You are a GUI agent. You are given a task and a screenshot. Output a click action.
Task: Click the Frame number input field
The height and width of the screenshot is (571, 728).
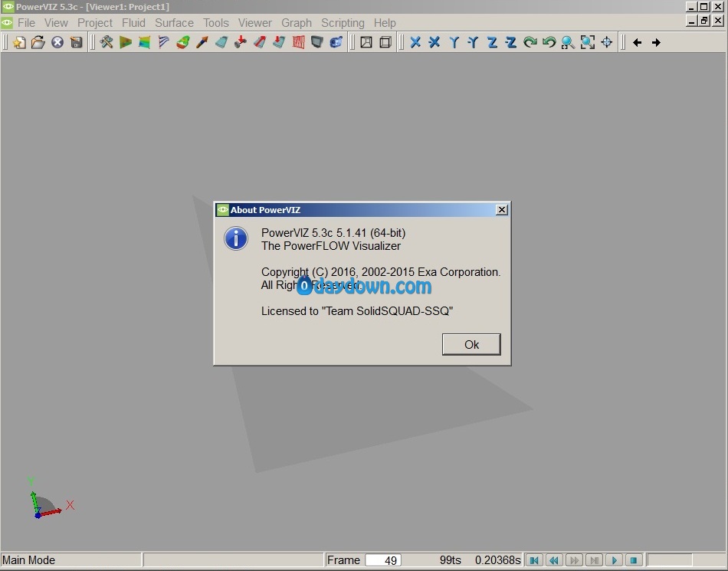point(383,560)
